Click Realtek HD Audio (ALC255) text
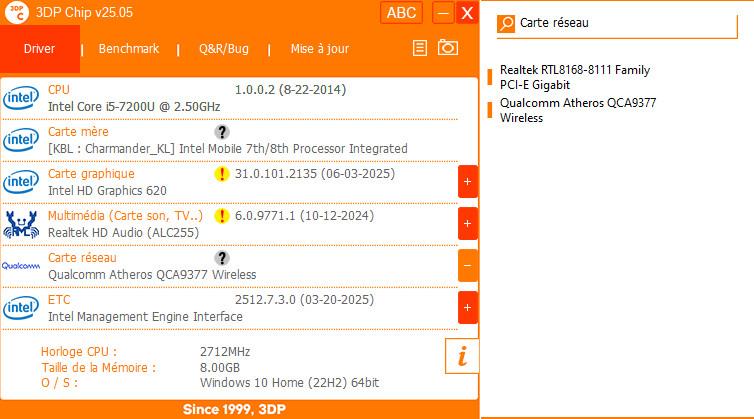Screen dimensions: 754x419 tap(124, 233)
